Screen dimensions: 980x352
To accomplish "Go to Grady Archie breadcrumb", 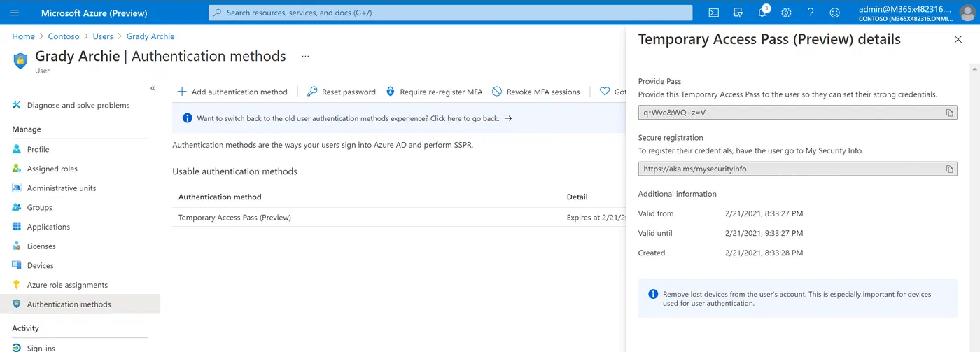I will 150,36.
